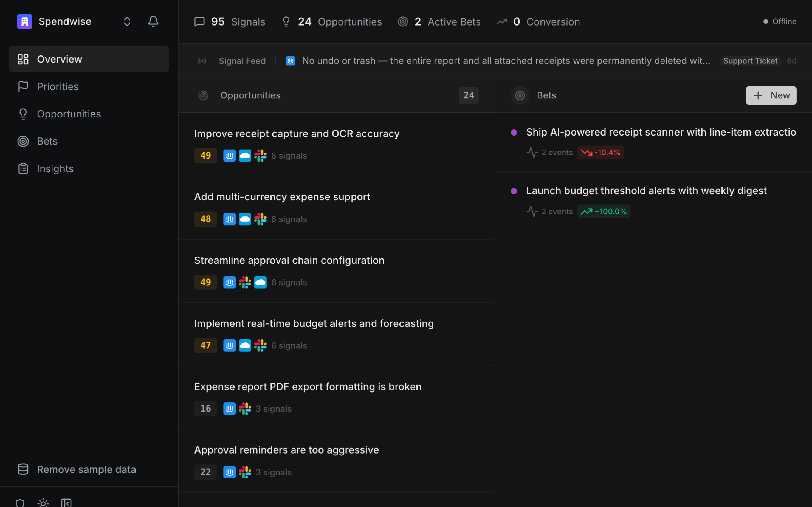Create a bet with the New button

(x=771, y=95)
